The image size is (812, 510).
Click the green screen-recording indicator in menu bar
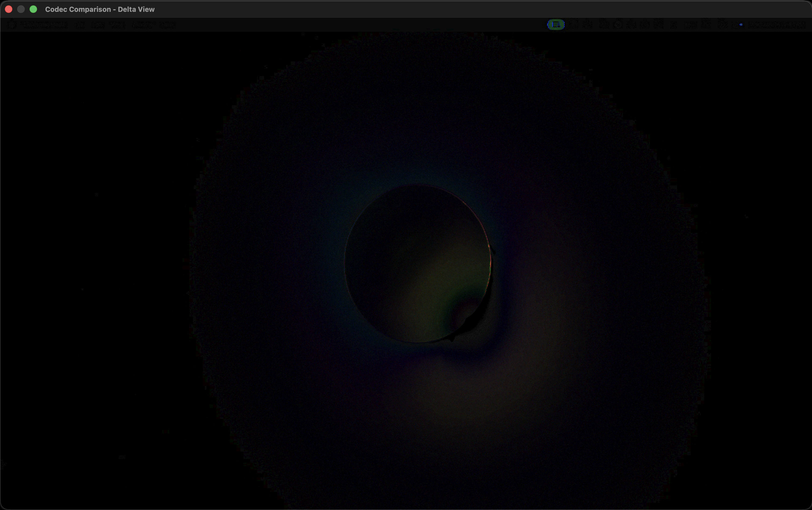[x=555, y=25]
